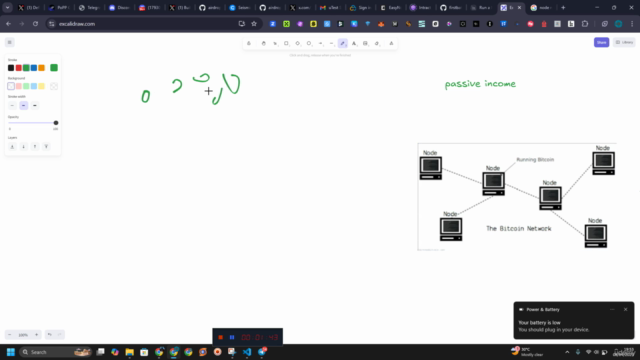Open a new browser tab
Image resolution: width=640 pixels, height=360 pixels.
coord(563,8)
